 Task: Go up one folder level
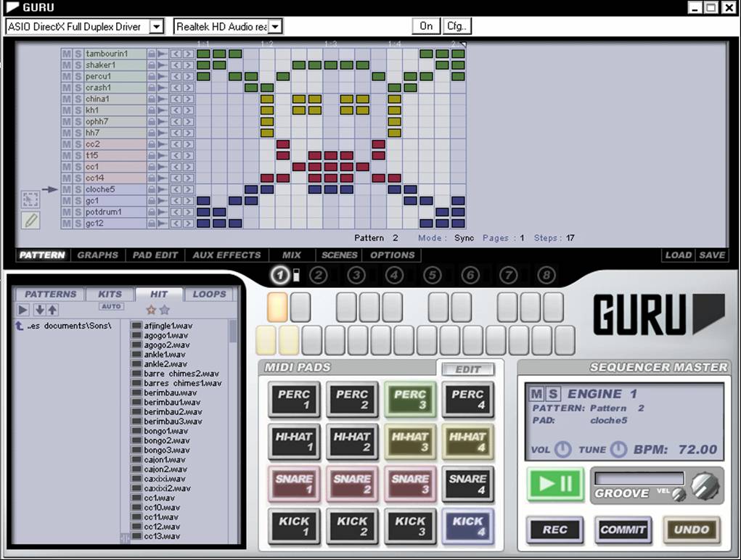pyautogui.click(x=20, y=326)
